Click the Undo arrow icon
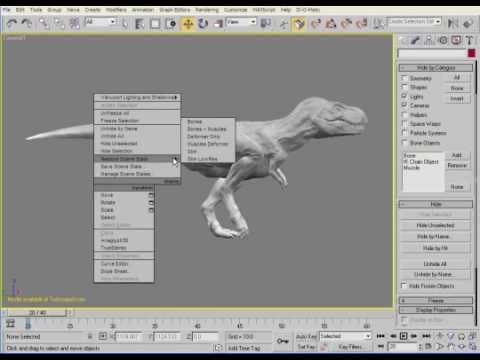This screenshot has height=360, width=480. [x=12, y=23]
